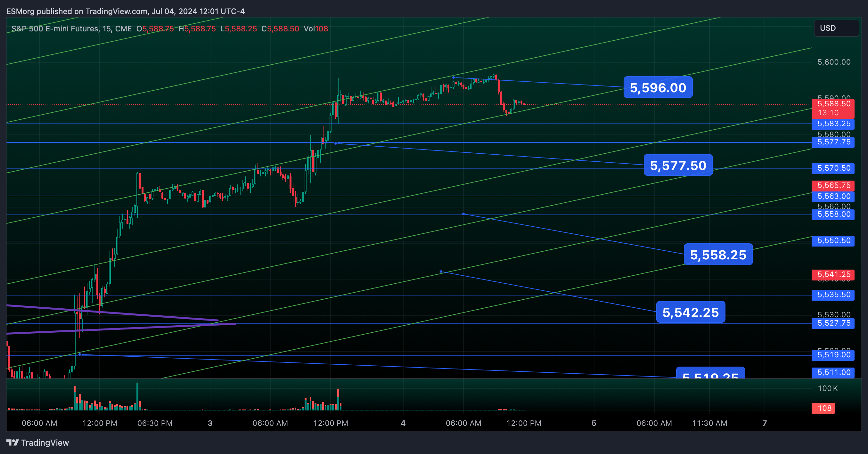Click the 5,577.50 callout label
Viewport: 868px width, 454px height.
click(678, 165)
